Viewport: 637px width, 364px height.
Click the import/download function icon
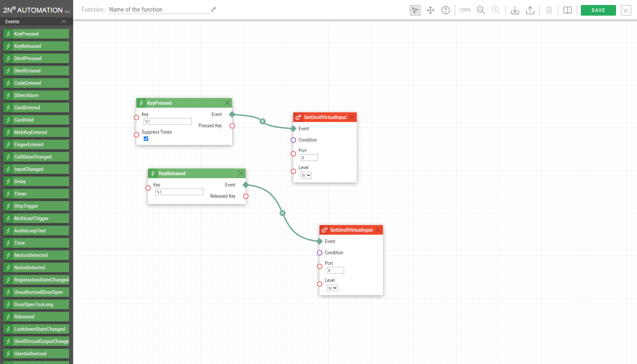tap(515, 10)
